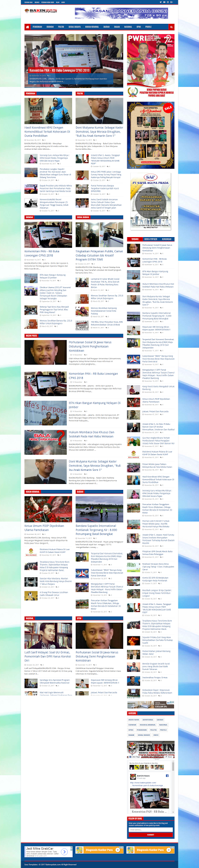Select the Nasional menu item

pos(128,26)
